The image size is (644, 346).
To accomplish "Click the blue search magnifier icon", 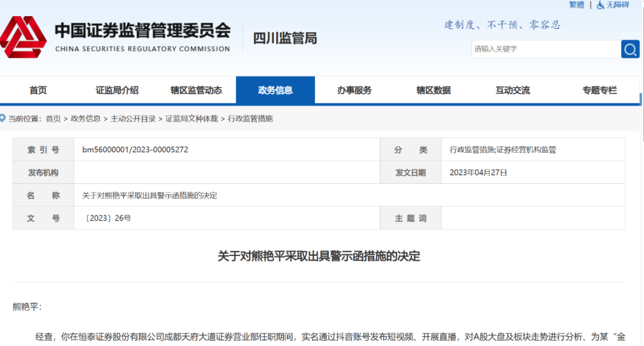I will 630,49.
